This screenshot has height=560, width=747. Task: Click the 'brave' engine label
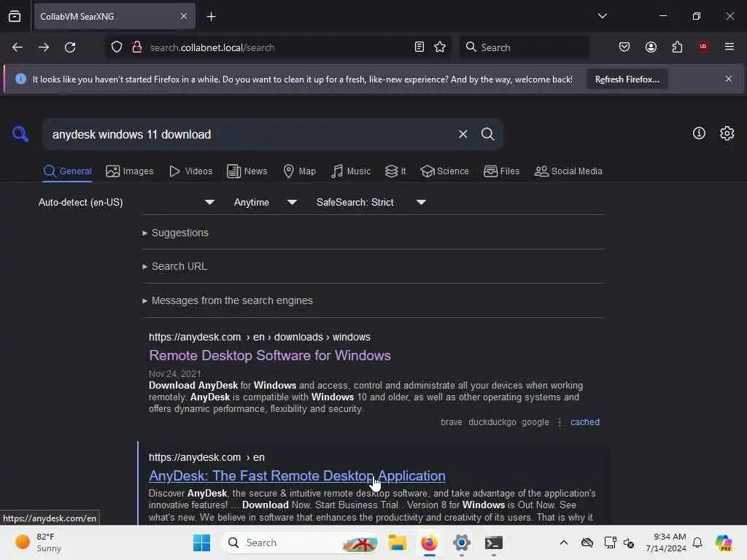[451, 422]
